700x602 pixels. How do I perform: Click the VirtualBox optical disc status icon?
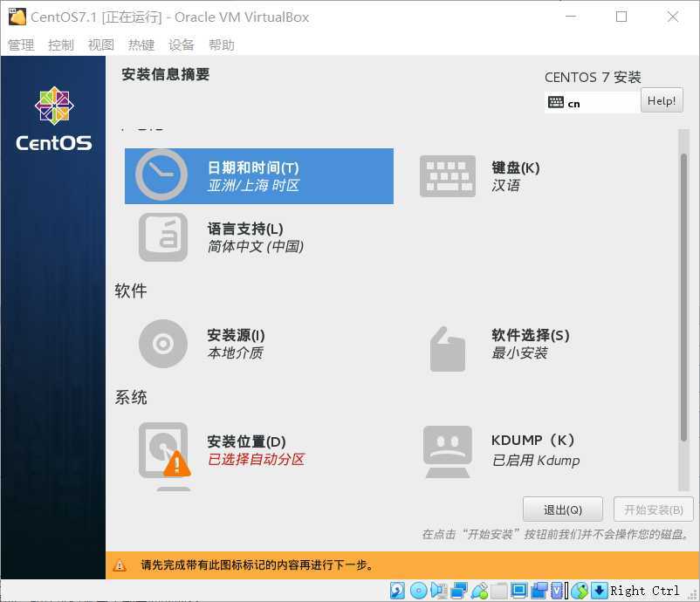point(418,591)
